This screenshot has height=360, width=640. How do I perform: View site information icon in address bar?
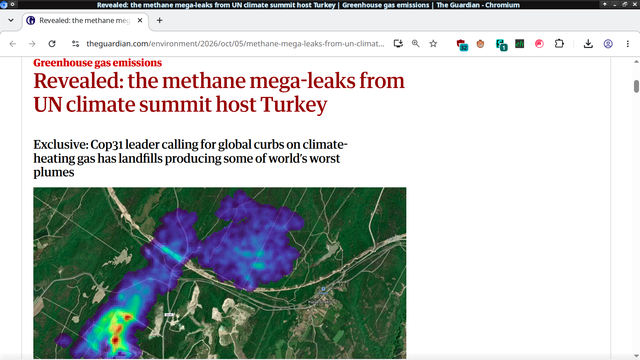coord(75,44)
